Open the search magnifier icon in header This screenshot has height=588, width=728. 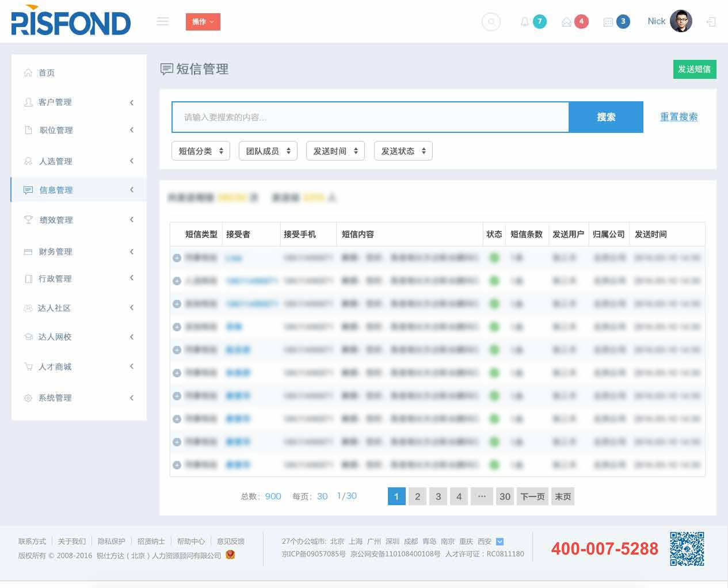click(x=491, y=22)
